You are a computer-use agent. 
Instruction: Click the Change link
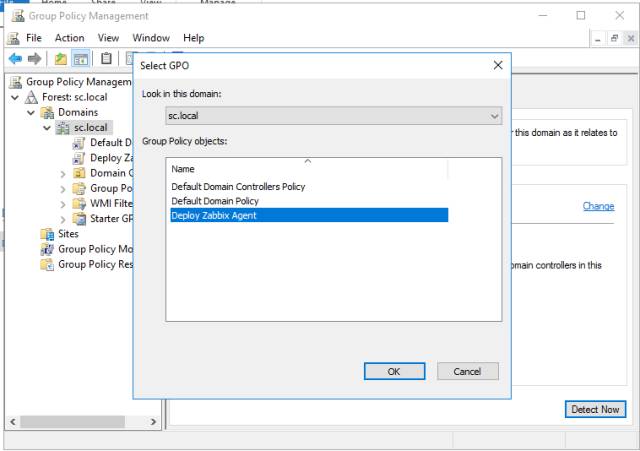click(598, 206)
